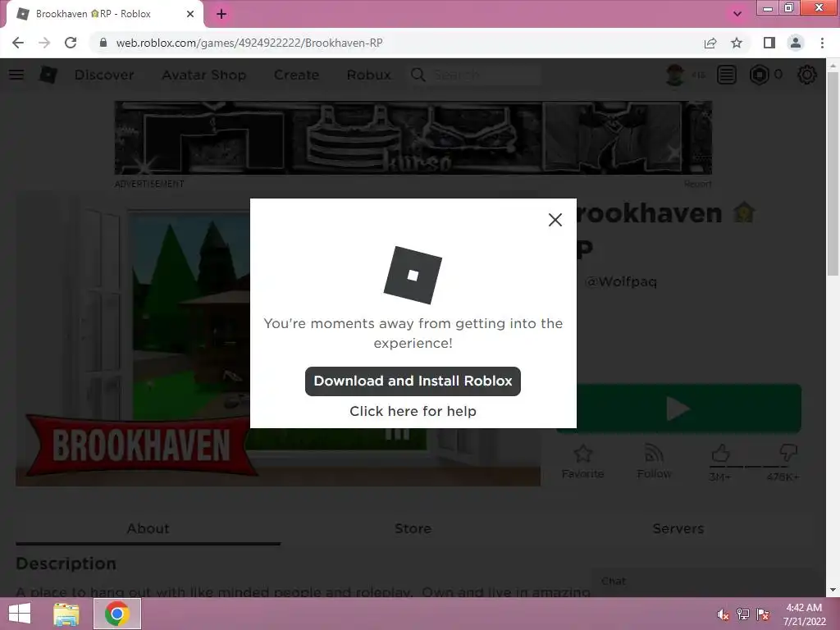Image resolution: width=840 pixels, height=630 pixels.
Task: Click the green Play button
Action: [x=678, y=409]
